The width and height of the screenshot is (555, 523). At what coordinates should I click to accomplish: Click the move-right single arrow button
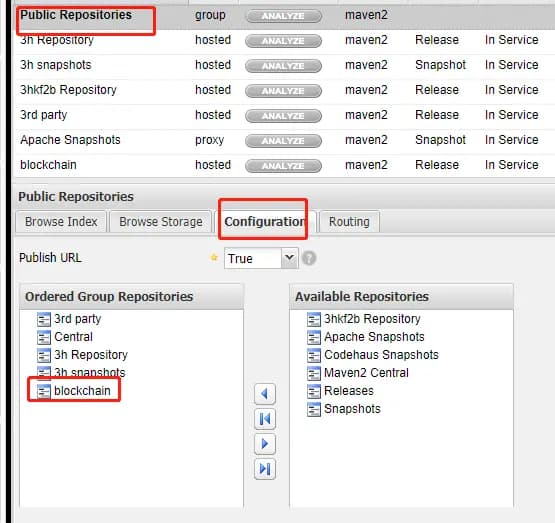264,444
